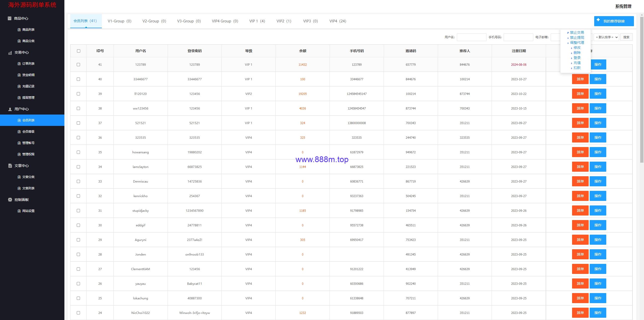
Task: Click the icon beside 提现管理
Action: (x=19, y=98)
